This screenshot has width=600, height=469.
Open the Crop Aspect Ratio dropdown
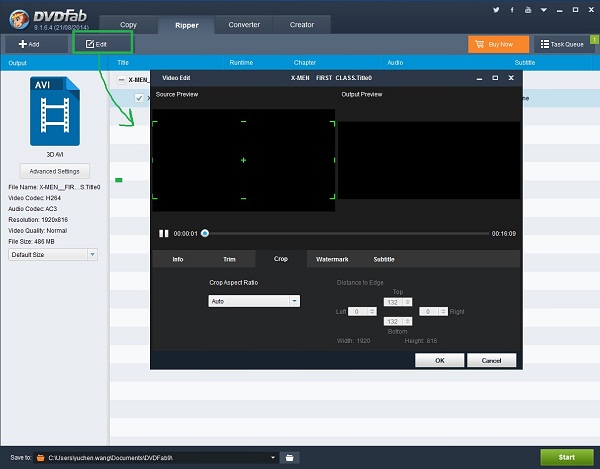pos(254,301)
